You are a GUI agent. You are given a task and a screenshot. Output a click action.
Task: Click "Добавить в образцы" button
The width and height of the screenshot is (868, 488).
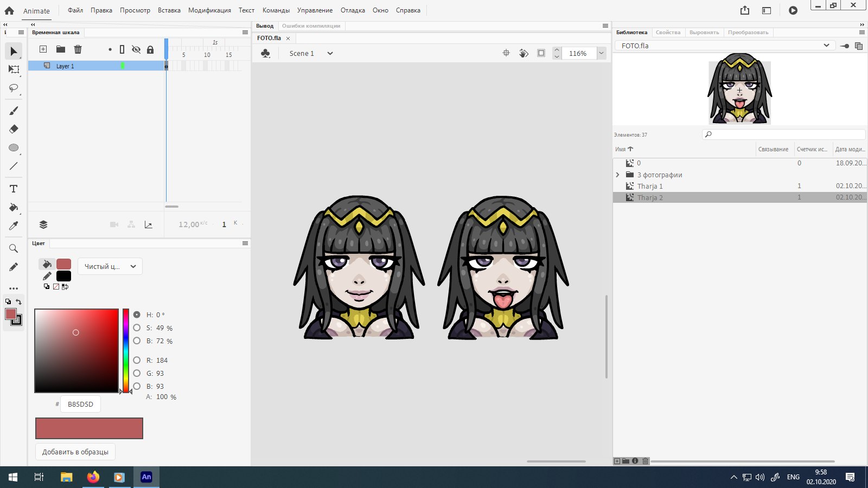coord(75,452)
